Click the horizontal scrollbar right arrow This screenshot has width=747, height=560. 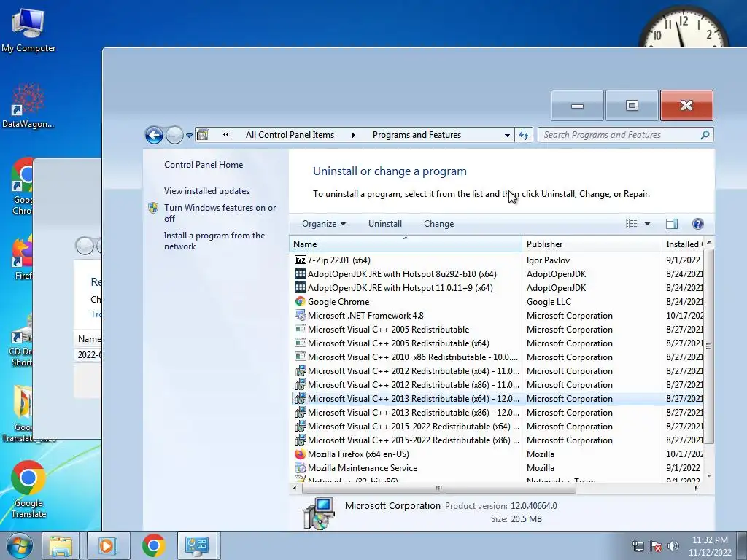(x=697, y=488)
